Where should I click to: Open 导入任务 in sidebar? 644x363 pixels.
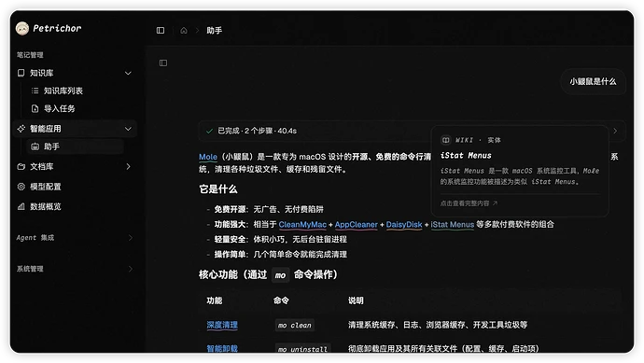(59, 109)
